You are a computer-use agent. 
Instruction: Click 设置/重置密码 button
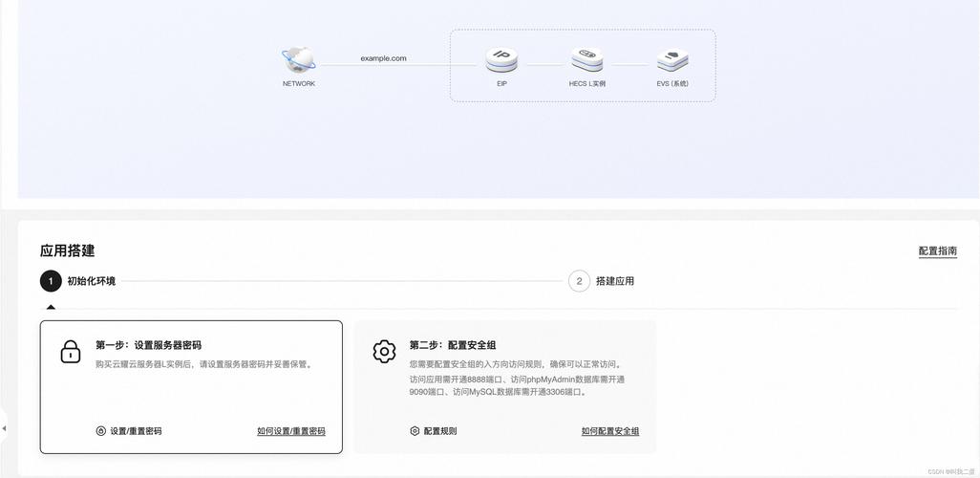tap(129, 431)
